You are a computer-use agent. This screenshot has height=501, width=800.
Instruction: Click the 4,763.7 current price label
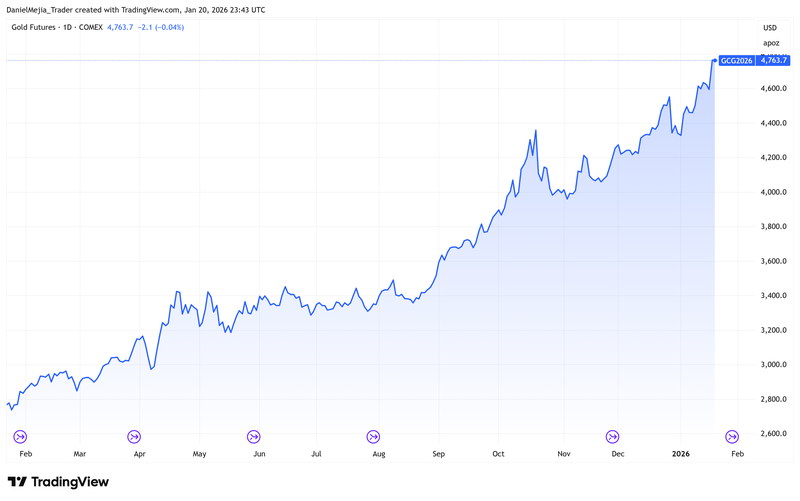point(774,60)
